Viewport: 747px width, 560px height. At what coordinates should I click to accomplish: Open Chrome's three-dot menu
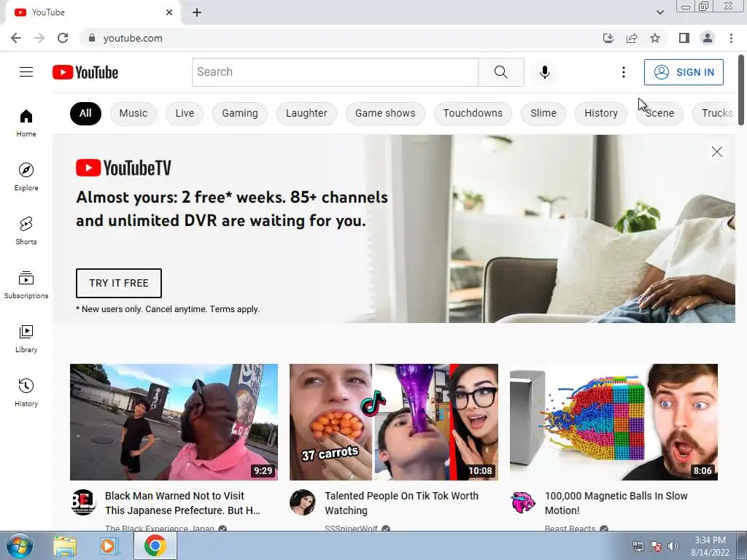point(731,38)
